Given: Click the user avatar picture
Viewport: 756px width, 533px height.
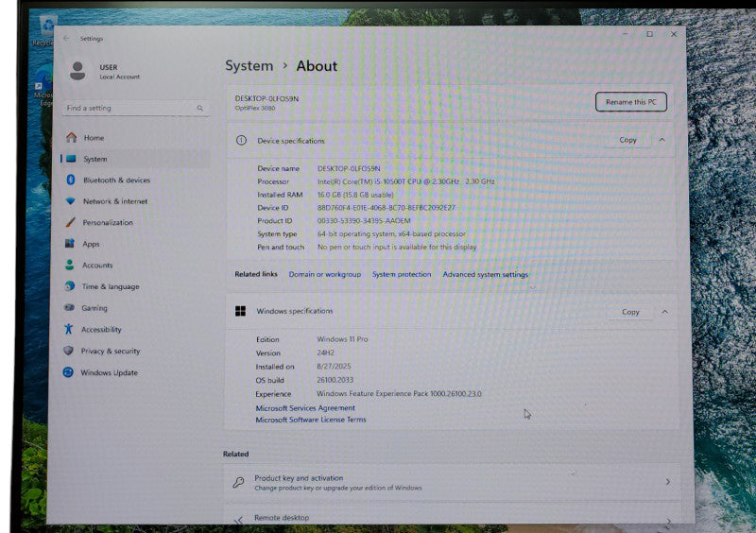Looking at the screenshot, I should point(77,71).
